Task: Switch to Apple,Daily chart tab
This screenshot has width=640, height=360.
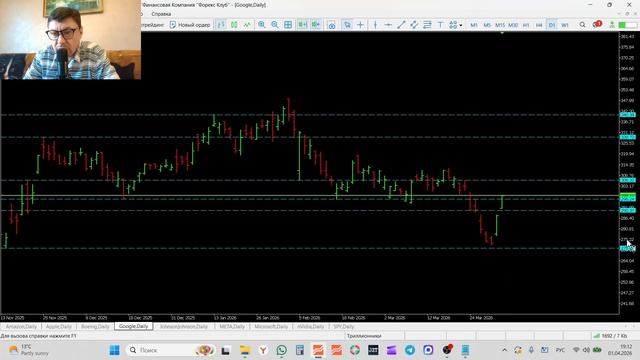Action: 59,327
